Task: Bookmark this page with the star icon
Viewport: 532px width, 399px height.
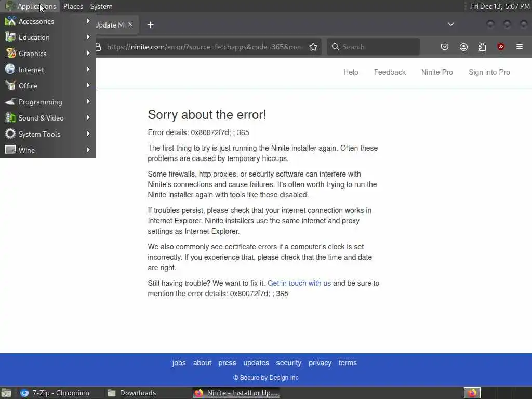Action: [313, 47]
